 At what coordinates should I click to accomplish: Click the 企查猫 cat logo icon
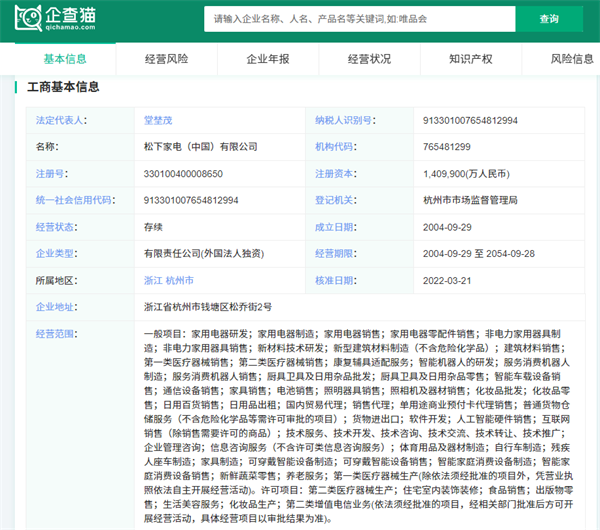28,18
